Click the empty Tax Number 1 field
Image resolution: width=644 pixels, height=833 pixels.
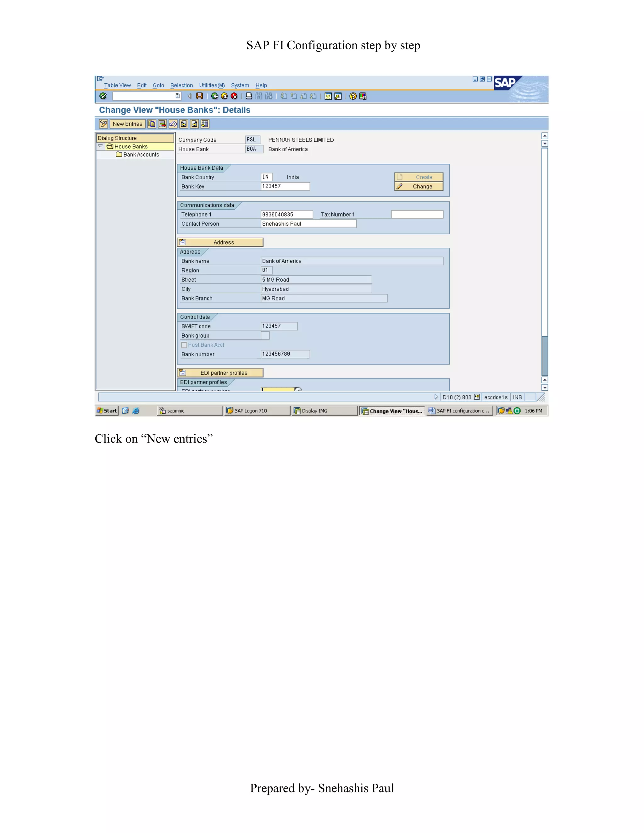[x=417, y=214]
